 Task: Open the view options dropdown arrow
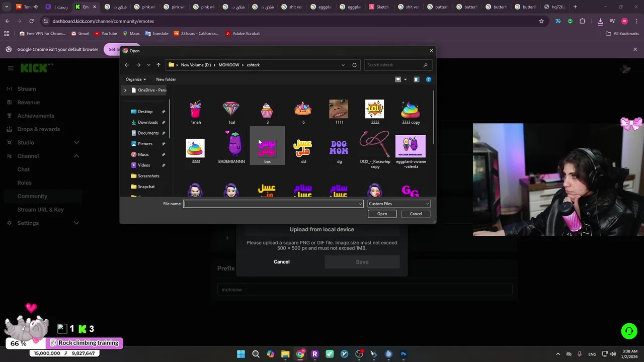tap(405, 79)
